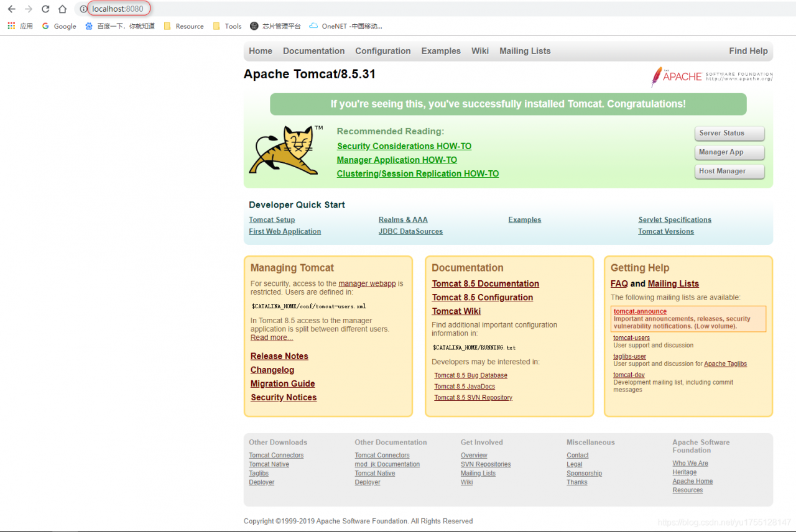
Task: View site information icon beside the URL
Action: [x=83, y=9]
